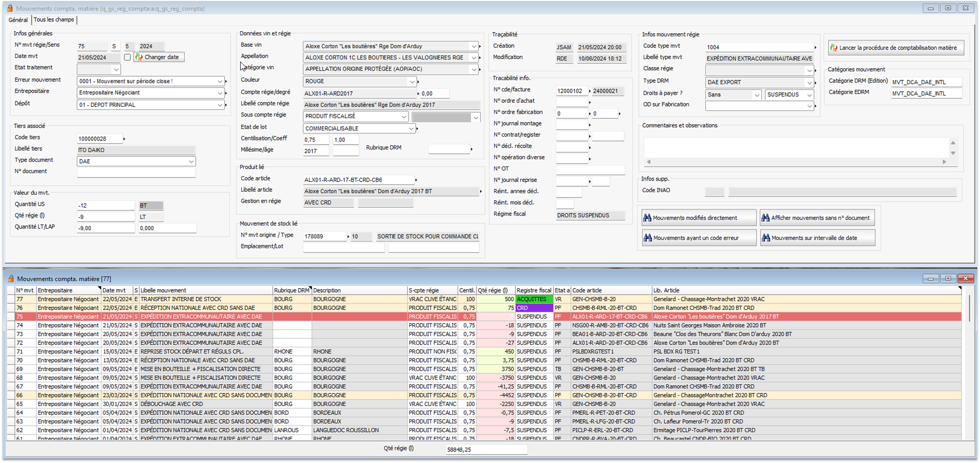Open the Erreur mouvement dropdown
Screen dimensions: 980x463
[x=220, y=81]
